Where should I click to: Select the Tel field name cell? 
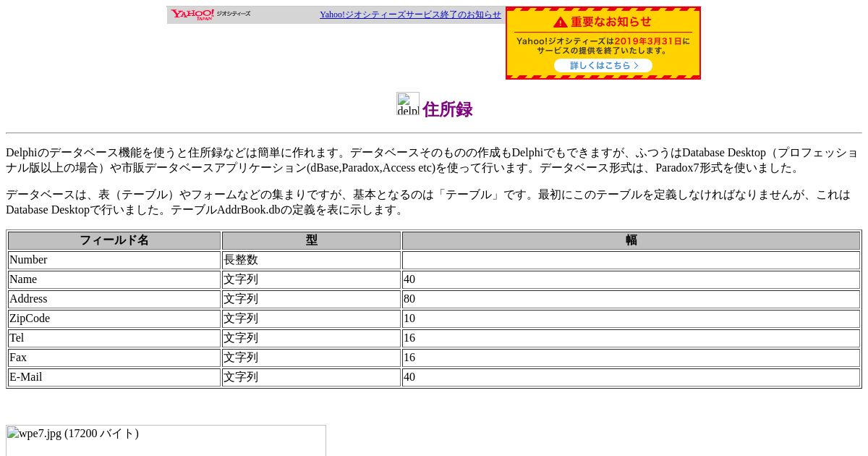point(114,338)
